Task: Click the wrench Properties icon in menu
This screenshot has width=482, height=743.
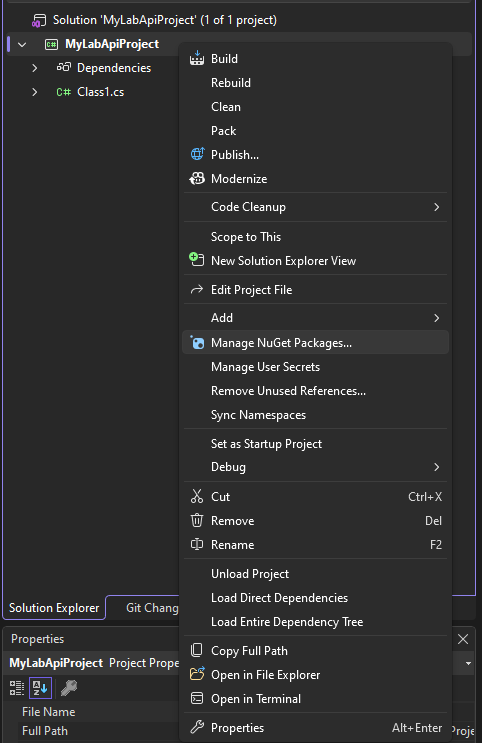Action: (x=197, y=727)
